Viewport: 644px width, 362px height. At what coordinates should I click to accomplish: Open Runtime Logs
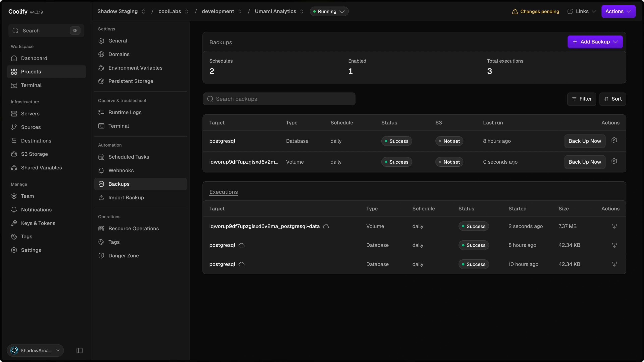[140, 112]
